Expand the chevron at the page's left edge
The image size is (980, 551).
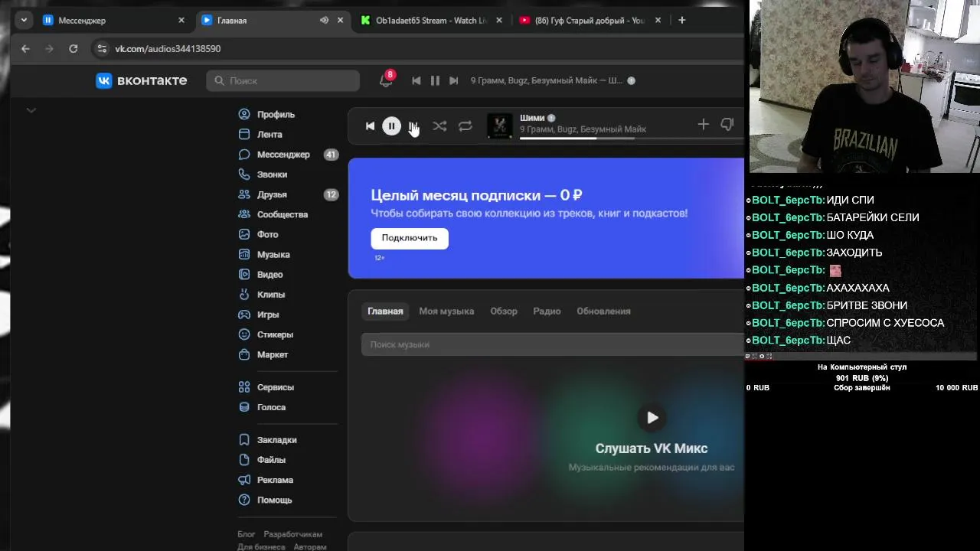coord(31,110)
